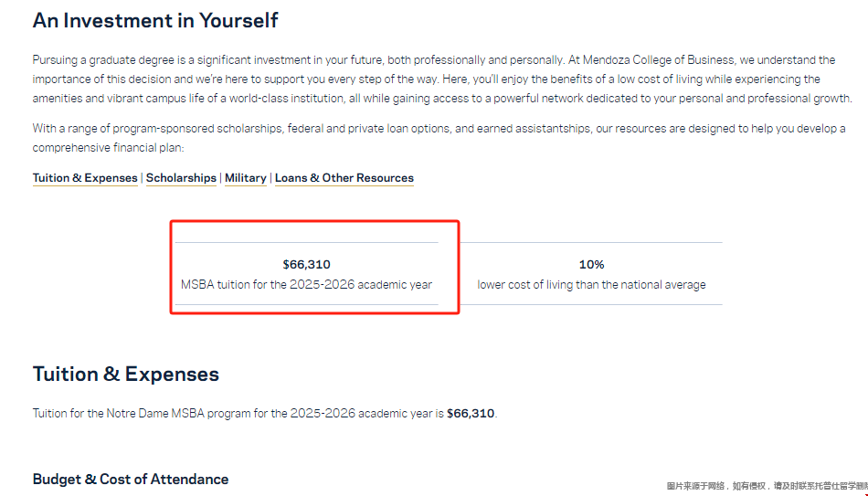Follow the Scholarships link
The height and width of the screenshot is (496, 868).
coord(181,178)
